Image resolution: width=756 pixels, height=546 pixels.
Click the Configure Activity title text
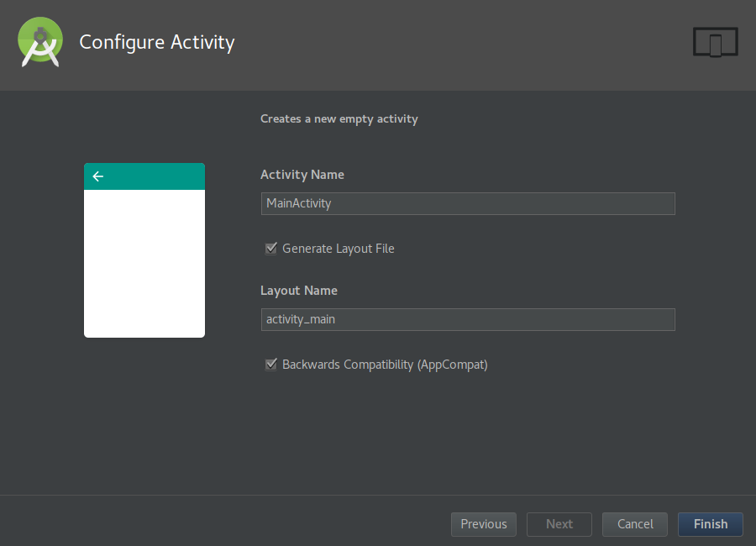tap(157, 43)
